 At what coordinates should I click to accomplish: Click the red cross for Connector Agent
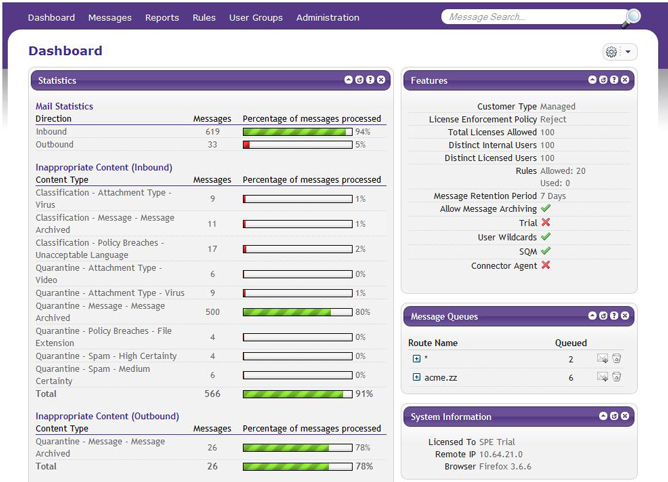[x=546, y=265]
